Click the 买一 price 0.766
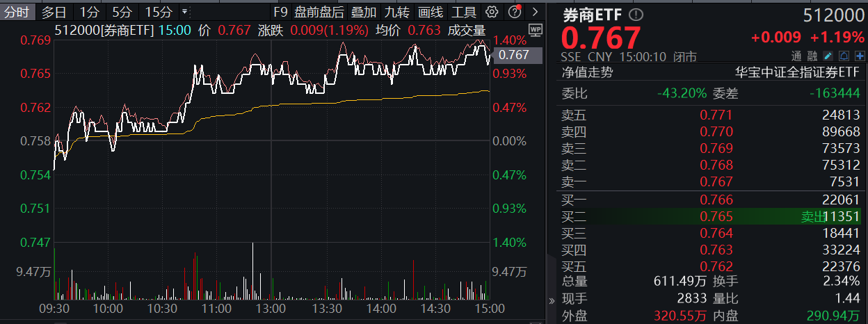 point(716,200)
